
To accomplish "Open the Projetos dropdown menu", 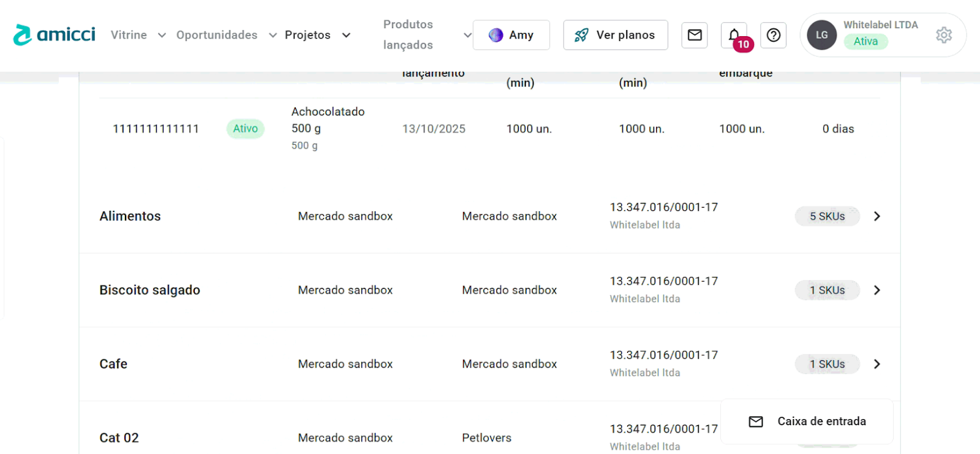I will pos(317,35).
